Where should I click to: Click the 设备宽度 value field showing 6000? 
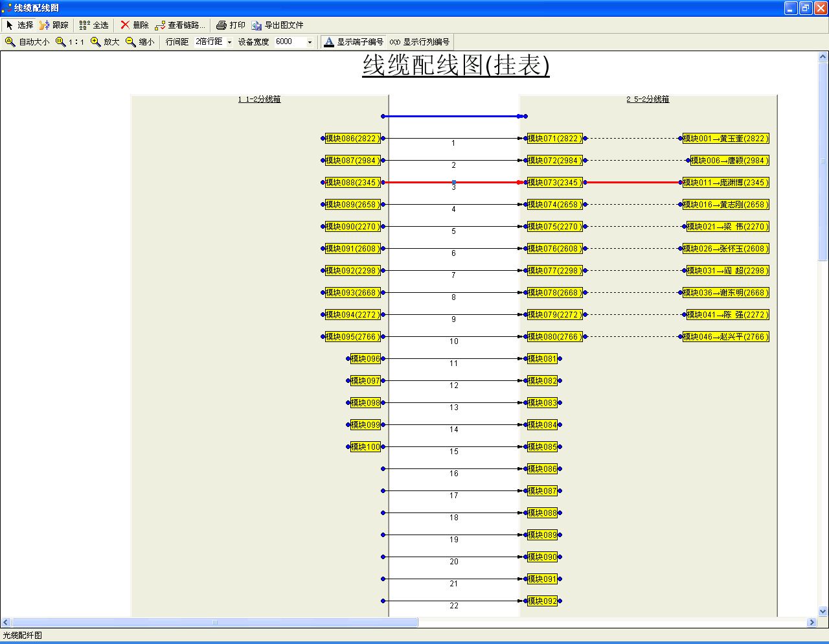(288, 42)
